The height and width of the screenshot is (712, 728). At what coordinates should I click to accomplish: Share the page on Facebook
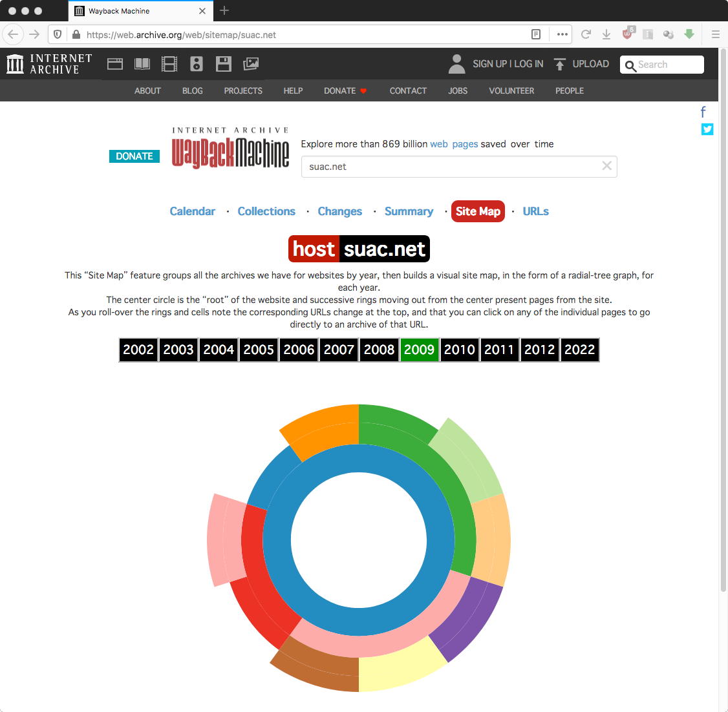tap(703, 112)
